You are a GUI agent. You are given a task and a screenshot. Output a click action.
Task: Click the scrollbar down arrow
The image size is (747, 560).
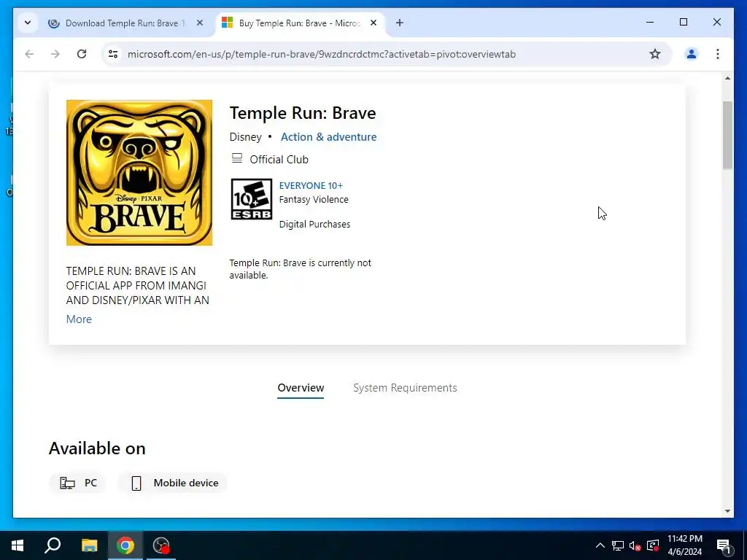pyautogui.click(x=727, y=511)
